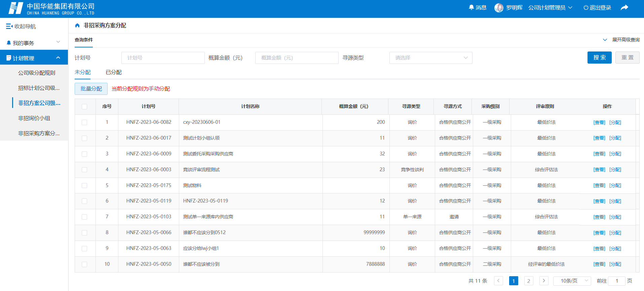Image resolution: width=644 pixels, height=291 pixels.
Task: Click the 经评审的最低价法 cell
Action: 546,264
